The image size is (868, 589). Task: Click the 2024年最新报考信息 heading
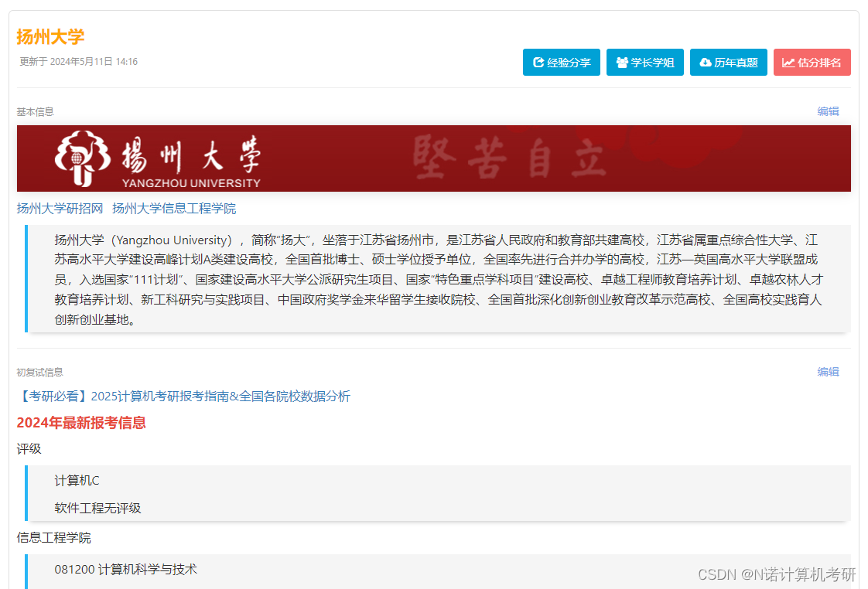(x=81, y=423)
